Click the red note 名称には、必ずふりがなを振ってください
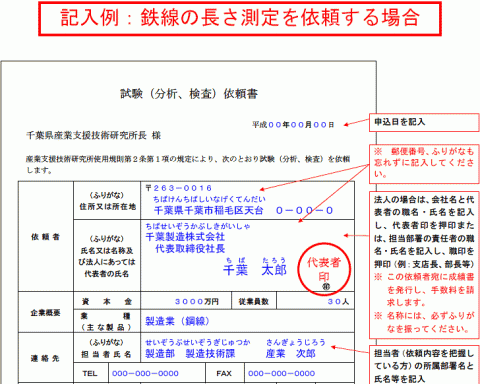480x384 pixels. pyautogui.click(x=424, y=322)
